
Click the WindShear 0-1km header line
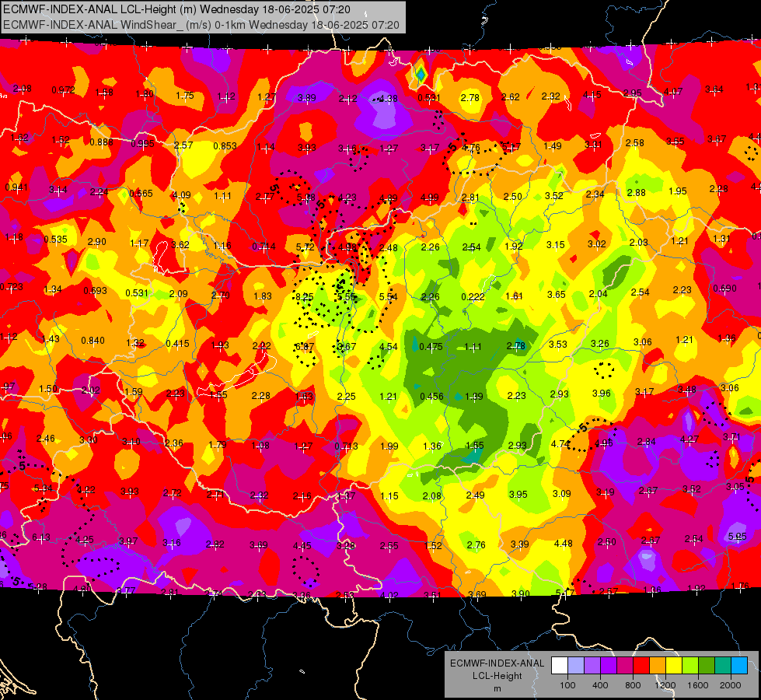pos(201,25)
